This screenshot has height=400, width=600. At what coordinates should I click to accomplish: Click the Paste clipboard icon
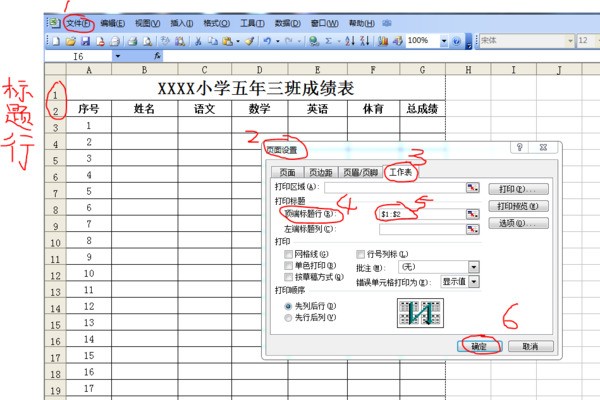[227, 41]
